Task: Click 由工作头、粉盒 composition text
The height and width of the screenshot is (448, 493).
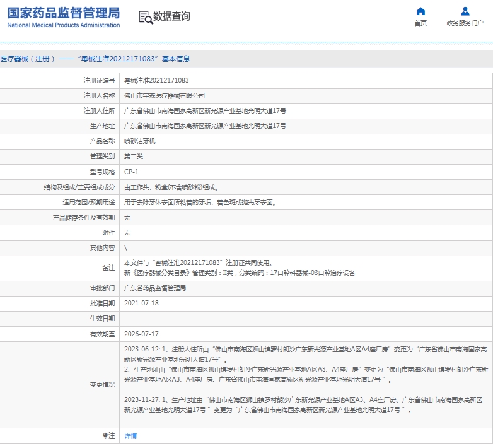Action: pyautogui.click(x=171, y=187)
